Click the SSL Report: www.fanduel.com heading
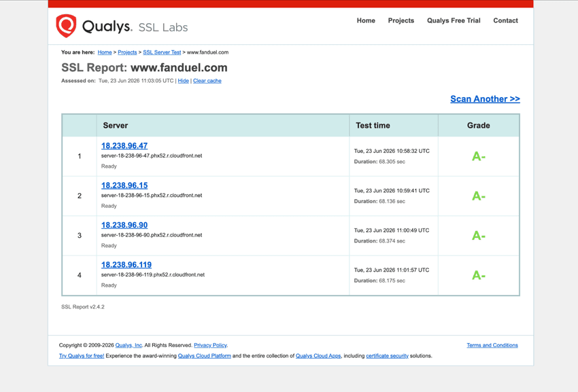This screenshot has height=392, width=578. tap(144, 67)
